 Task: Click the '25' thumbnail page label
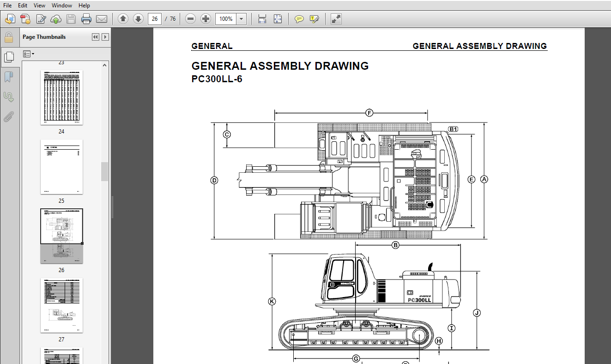(x=61, y=201)
